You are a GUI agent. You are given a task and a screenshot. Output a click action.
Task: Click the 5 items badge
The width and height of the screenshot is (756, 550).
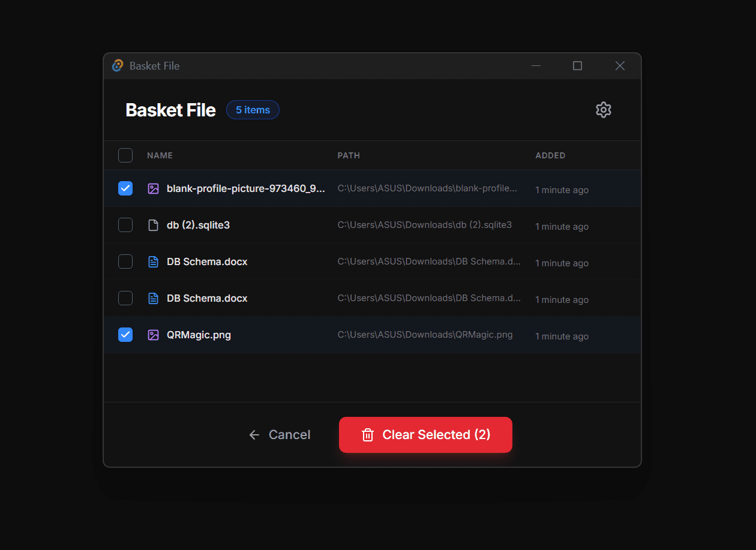253,110
